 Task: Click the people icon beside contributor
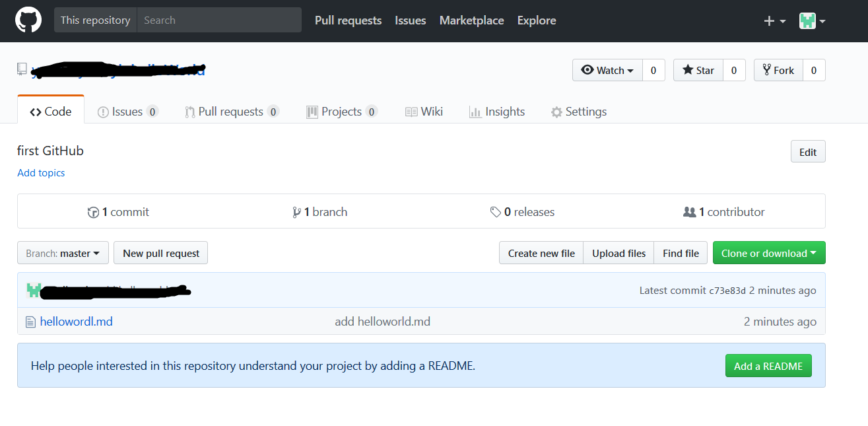[689, 212]
